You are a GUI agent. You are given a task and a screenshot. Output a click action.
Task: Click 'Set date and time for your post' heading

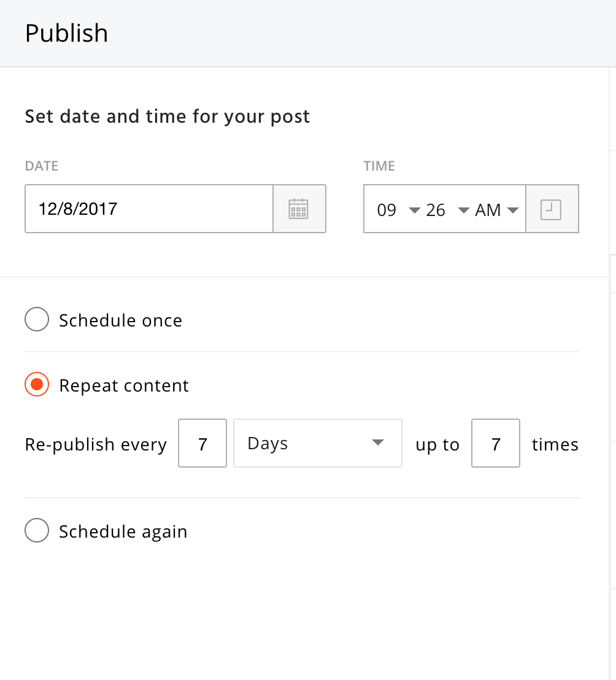[x=167, y=117]
